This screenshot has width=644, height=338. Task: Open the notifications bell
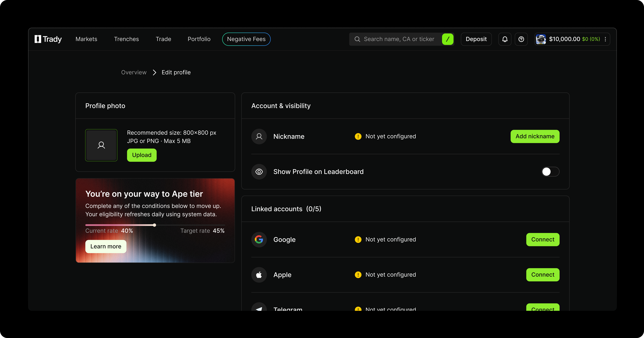pos(505,39)
